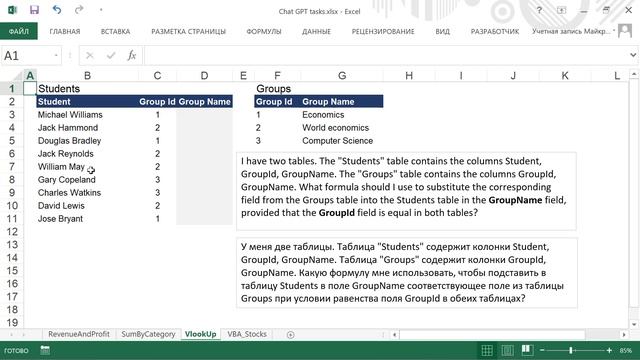Click the Jack Hammond cell
The height and width of the screenshot is (360, 640).
tap(87, 128)
